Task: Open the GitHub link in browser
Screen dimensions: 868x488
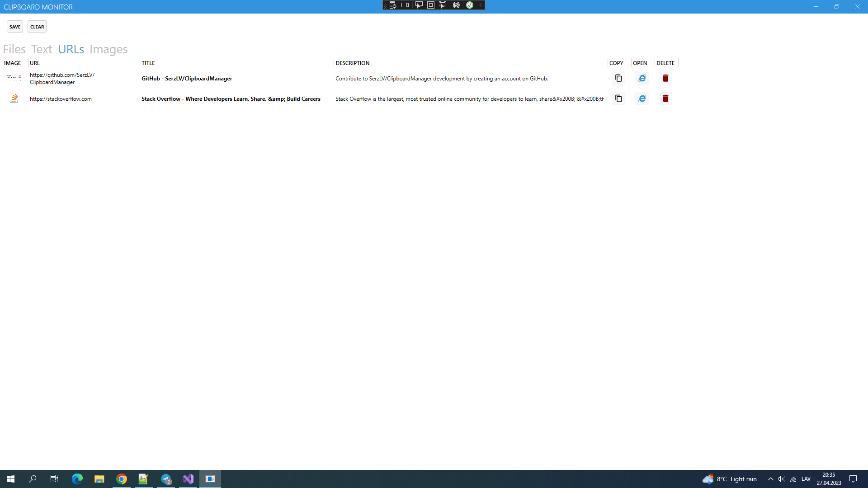Action: coord(642,78)
